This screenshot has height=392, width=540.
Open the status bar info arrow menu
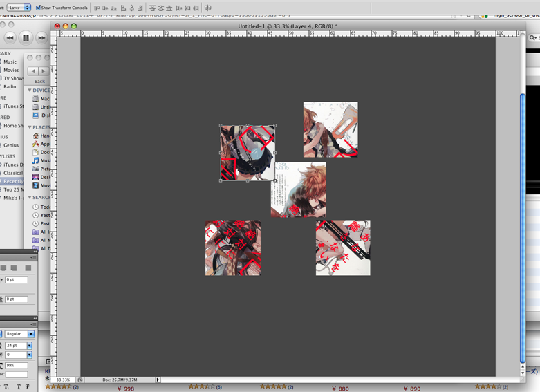click(x=158, y=380)
